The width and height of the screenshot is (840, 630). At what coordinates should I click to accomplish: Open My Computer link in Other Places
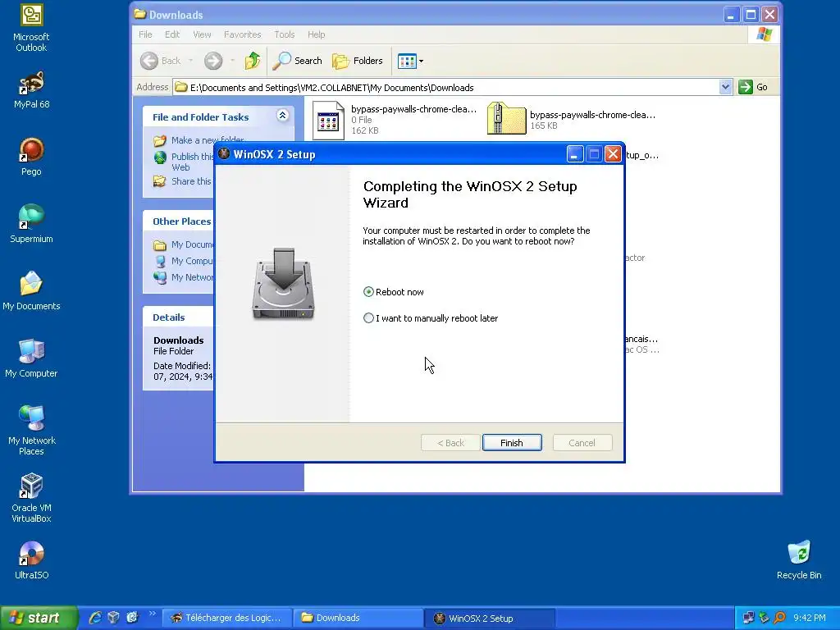(183, 261)
